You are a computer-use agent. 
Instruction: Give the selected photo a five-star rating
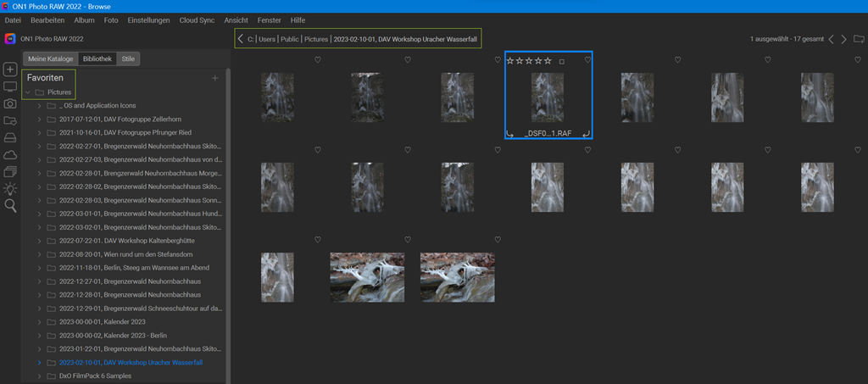(548, 61)
